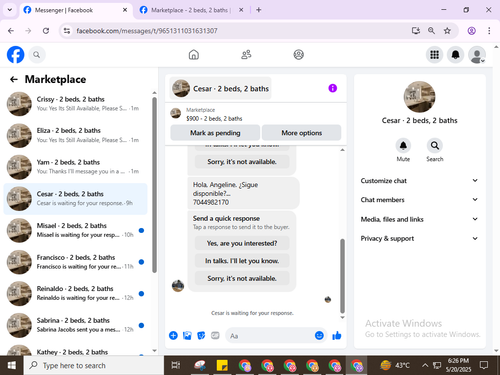Image resolution: width=500 pixels, height=375 pixels.
Task: Click Windows taskbar search box
Action: point(94,365)
